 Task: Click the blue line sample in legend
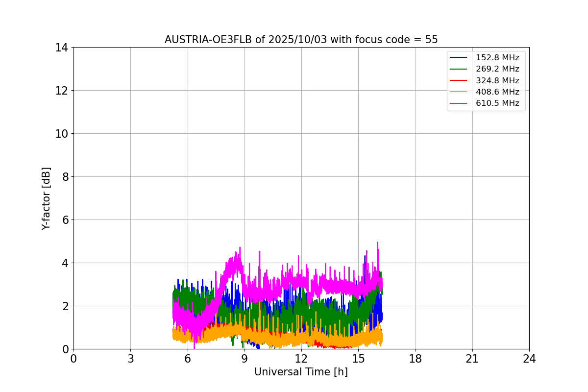click(x=459, y=58)
